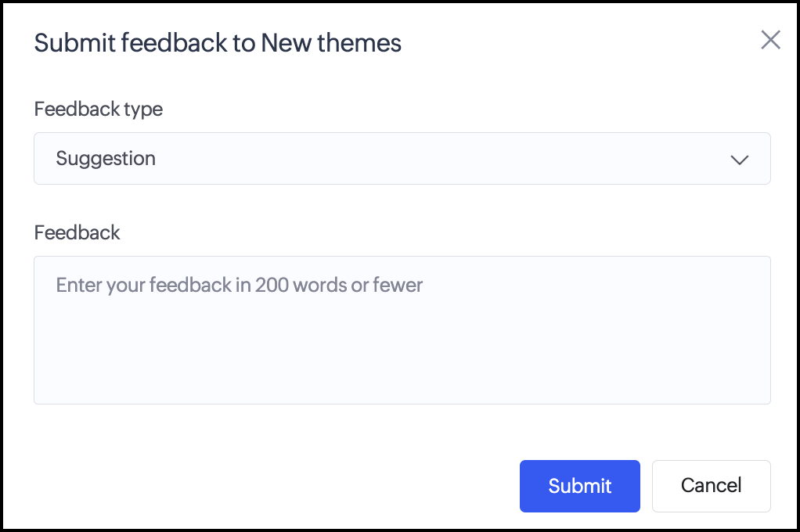Expand the feedback type combo box
The width and height of the screenshot is (800, 532).
(x=402, y=159)
